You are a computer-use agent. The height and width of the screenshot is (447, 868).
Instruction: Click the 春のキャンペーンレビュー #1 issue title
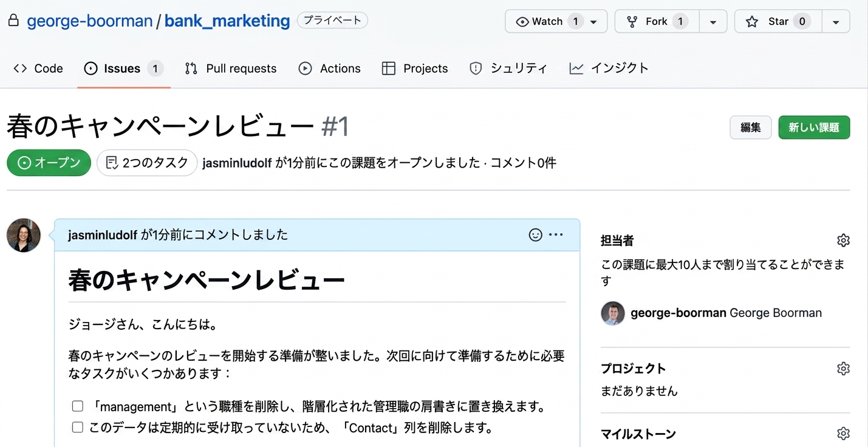click(178, 127)
